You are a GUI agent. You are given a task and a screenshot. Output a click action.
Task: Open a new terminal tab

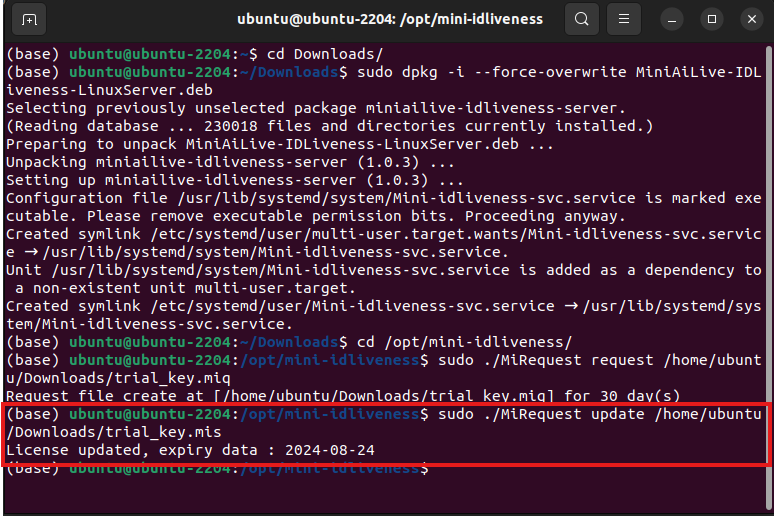click(30, 19)
